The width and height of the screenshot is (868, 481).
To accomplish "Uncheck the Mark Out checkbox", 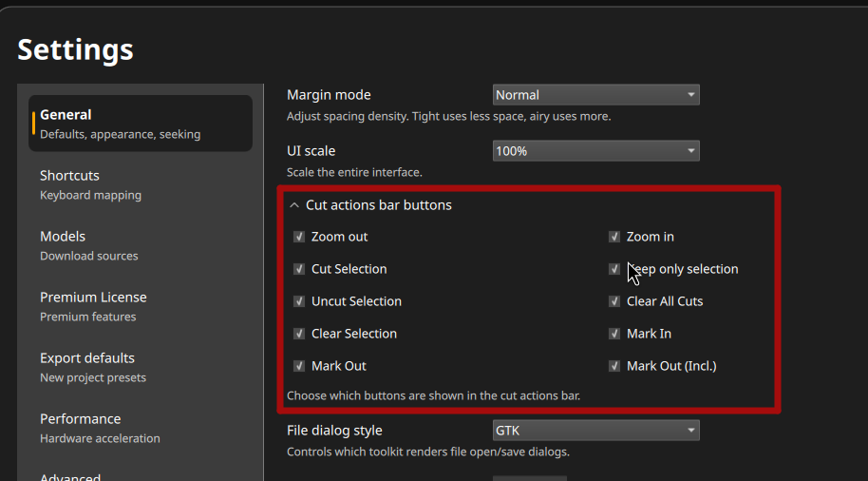I will (x=299, y=366).
